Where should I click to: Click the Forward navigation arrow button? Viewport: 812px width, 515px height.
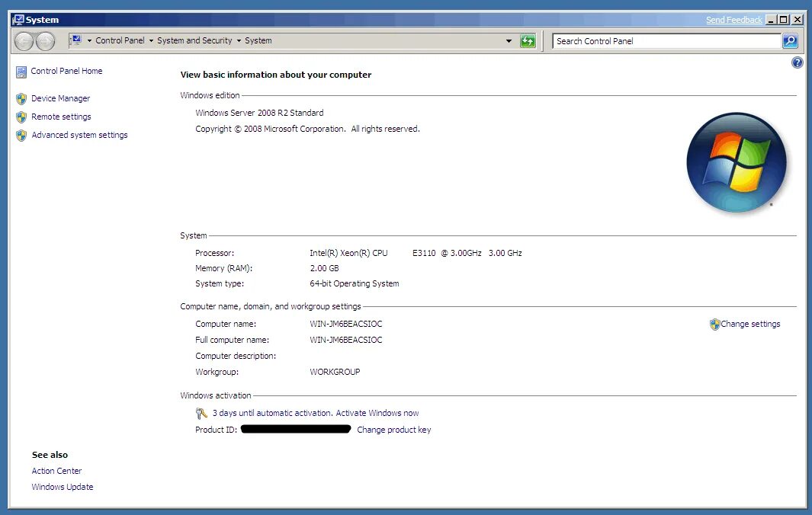[x=46, y=41]
